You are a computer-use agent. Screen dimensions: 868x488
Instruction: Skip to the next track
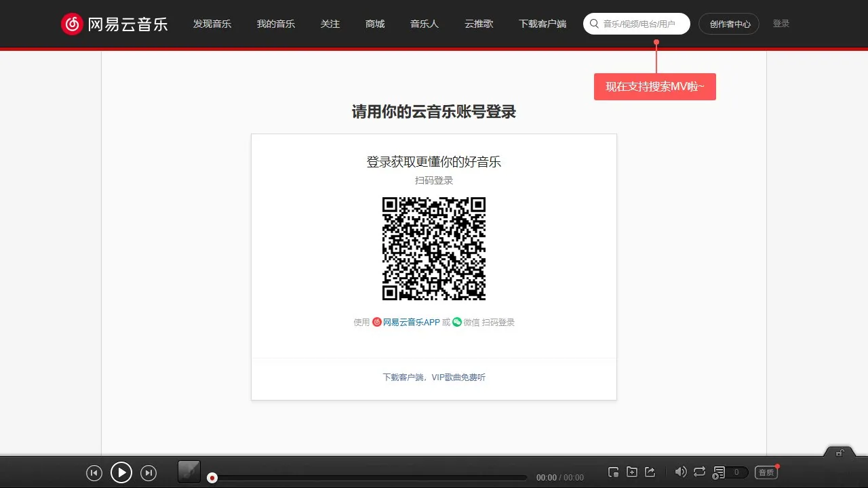click(149, 473)
